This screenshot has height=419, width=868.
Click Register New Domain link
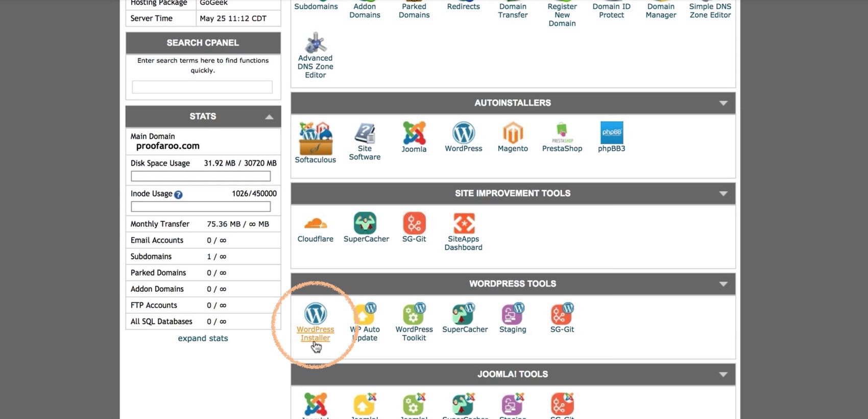(562, 15)
